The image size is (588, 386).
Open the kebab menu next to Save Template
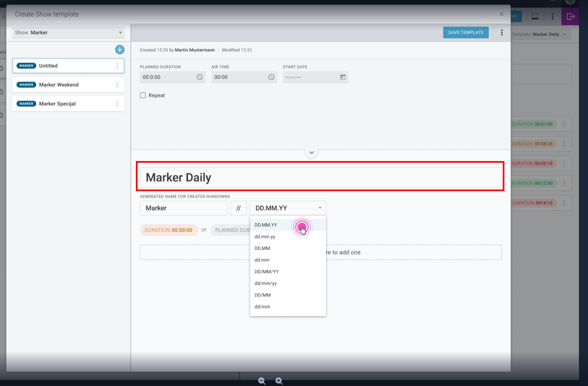click(502, 32)
